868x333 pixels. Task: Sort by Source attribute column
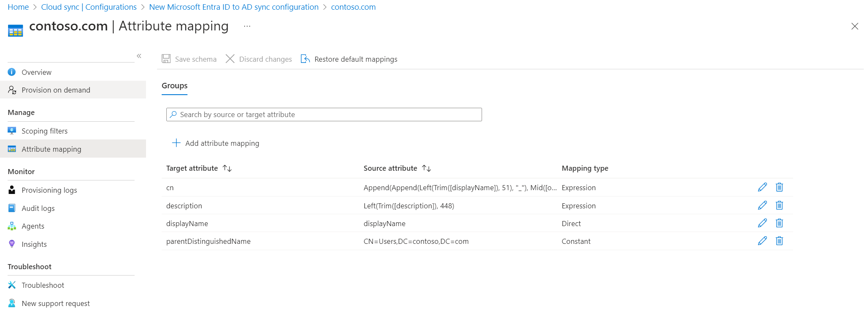pyautogui.click(x=427, y=168)
